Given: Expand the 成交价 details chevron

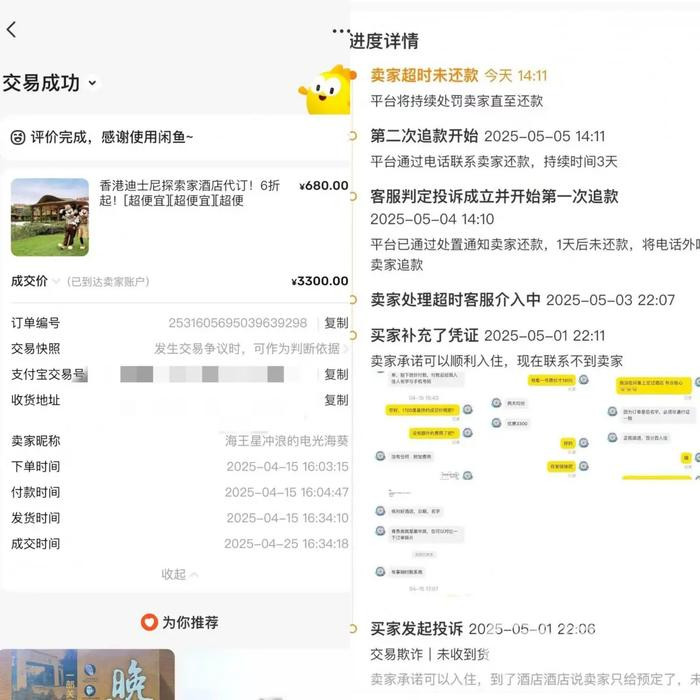Looking at the screenshot, I should pyautogui.click(x=56, y=281).
